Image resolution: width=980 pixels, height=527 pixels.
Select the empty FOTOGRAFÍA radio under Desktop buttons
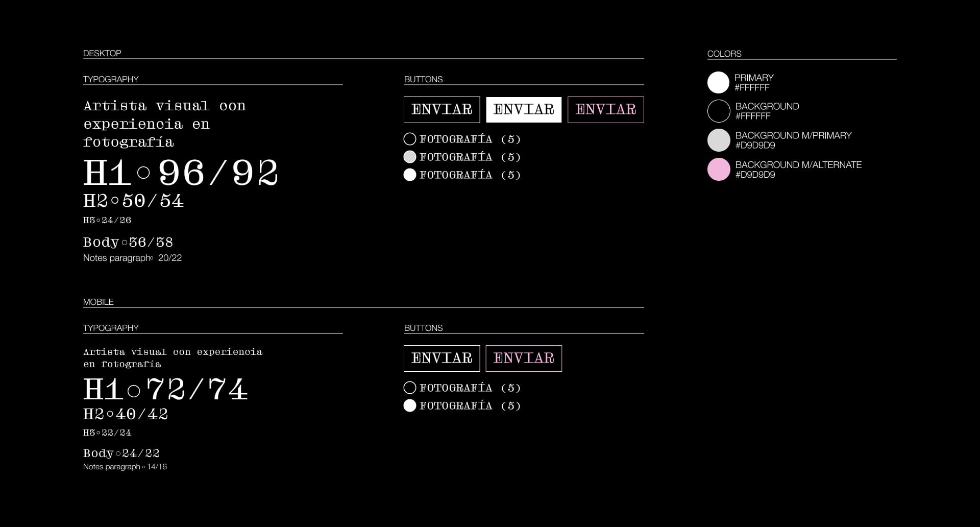[x=410, y=139]
